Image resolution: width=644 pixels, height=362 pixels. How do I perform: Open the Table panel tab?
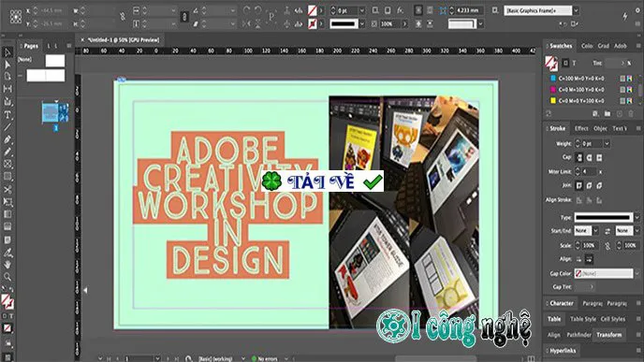click(554, 319)
